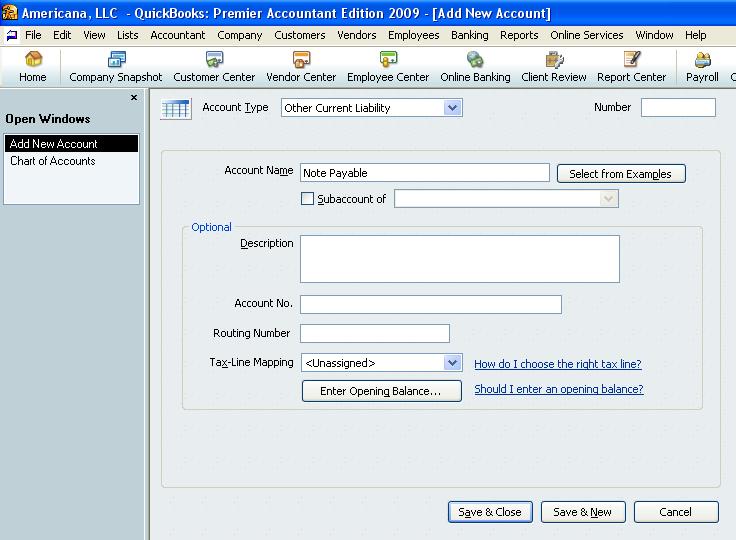The image size is (736, 540).
Task: Expand the Tax-Line Mapping dropdown
Action: 452,363
